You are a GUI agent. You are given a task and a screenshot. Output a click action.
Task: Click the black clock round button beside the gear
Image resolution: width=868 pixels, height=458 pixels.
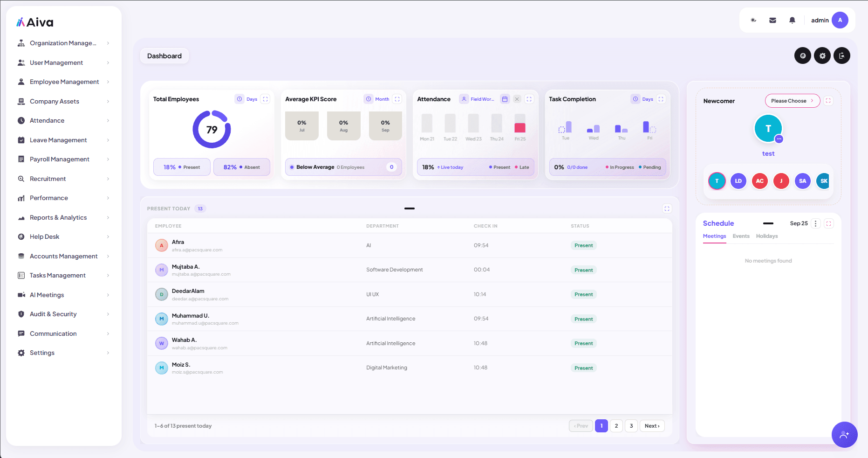tap(803, 56)
